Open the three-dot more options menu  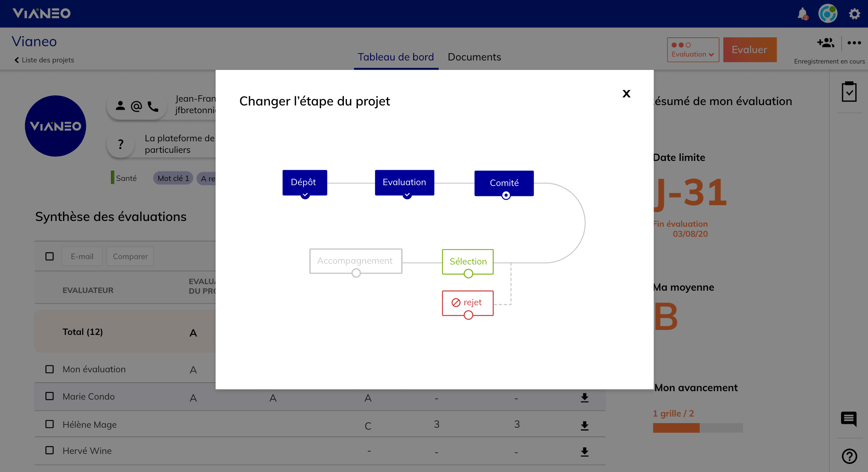point(854,43)
